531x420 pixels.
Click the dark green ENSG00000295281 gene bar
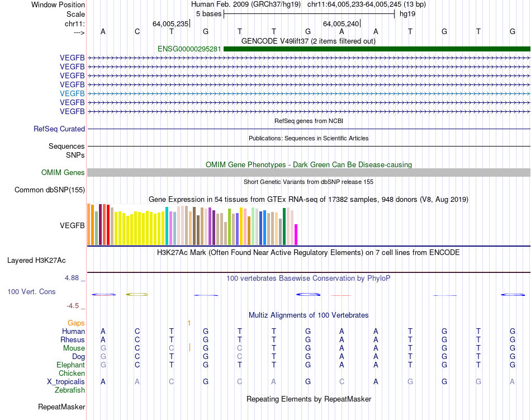tap(377, 49)
